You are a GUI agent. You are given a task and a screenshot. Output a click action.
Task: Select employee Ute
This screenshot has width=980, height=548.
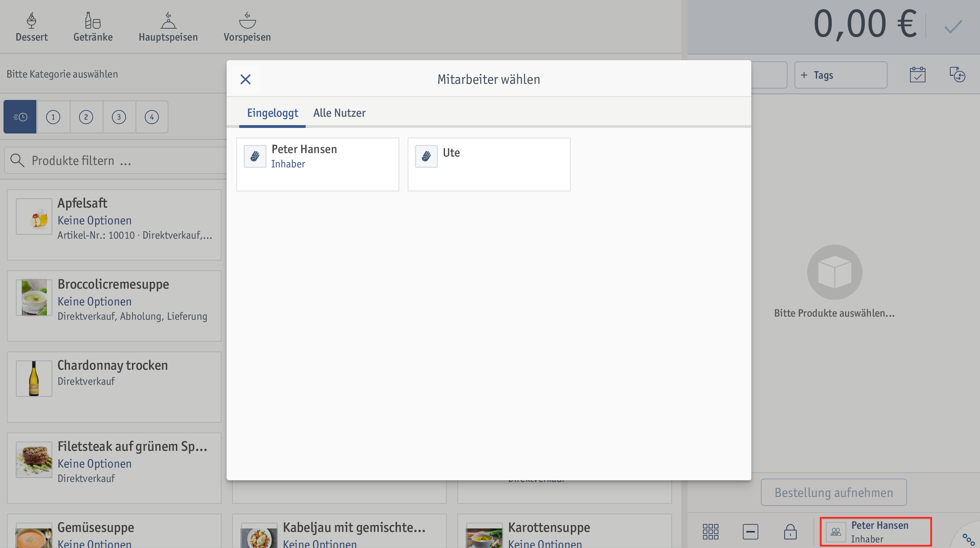point(489,164)
